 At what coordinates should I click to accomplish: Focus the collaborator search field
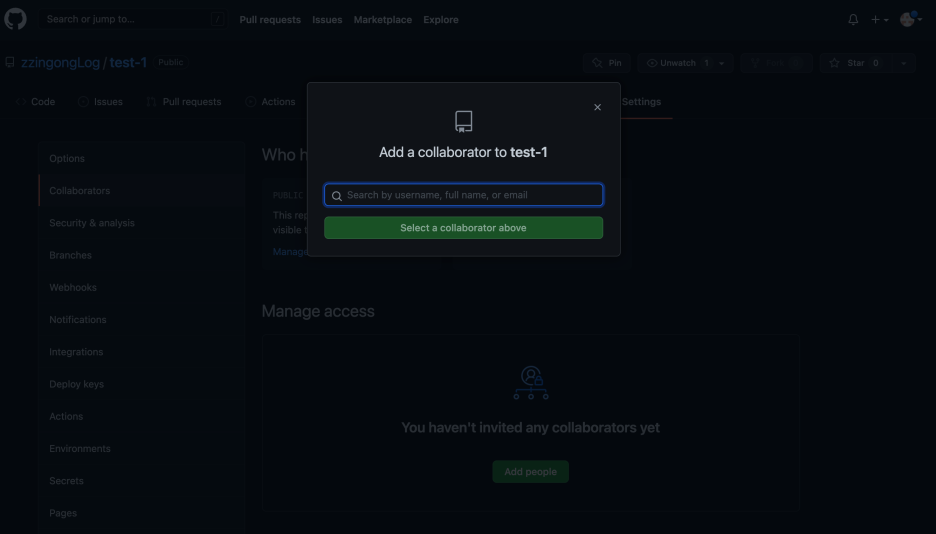463,195
